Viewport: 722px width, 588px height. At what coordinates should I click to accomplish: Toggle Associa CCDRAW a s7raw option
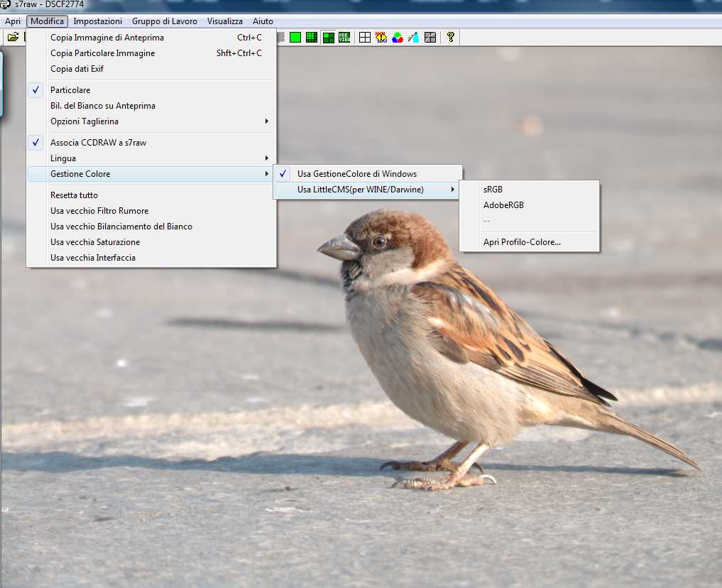point(98,143)
